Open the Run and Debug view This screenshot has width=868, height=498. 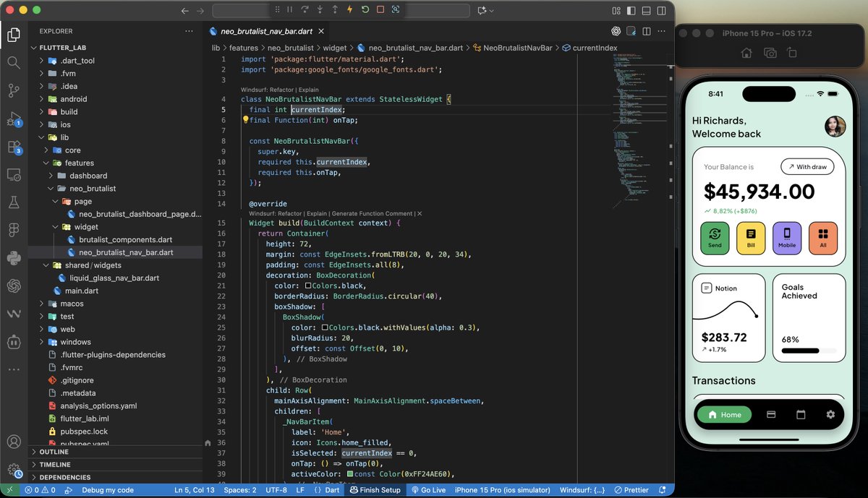tap(14, 119)
